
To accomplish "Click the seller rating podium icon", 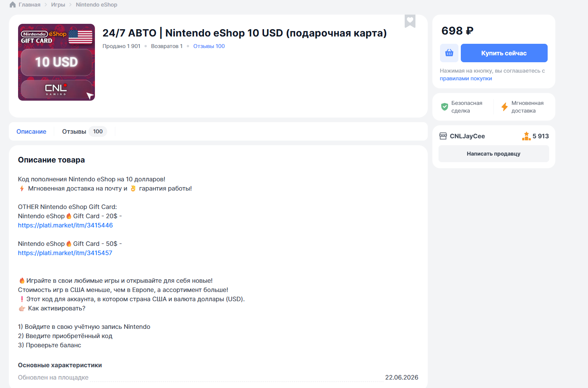I will (x=526, y=136).
